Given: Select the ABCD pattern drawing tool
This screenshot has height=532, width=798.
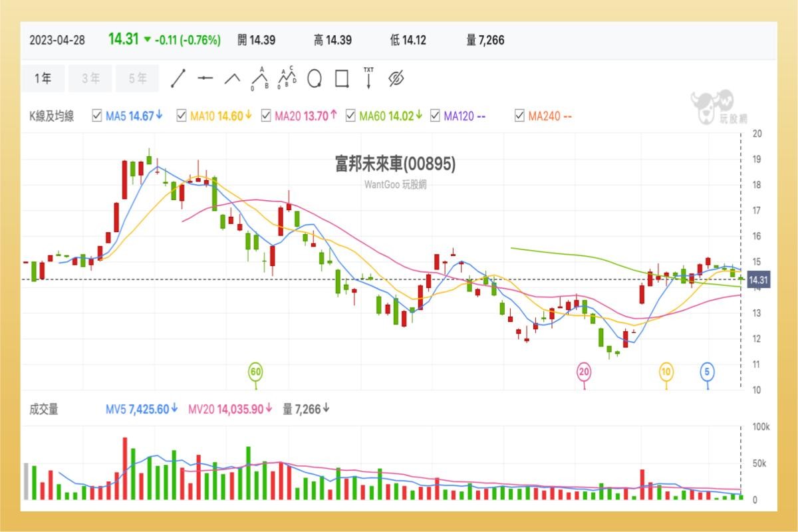Looking at the screenshot, I should click(x=287, y=78).
